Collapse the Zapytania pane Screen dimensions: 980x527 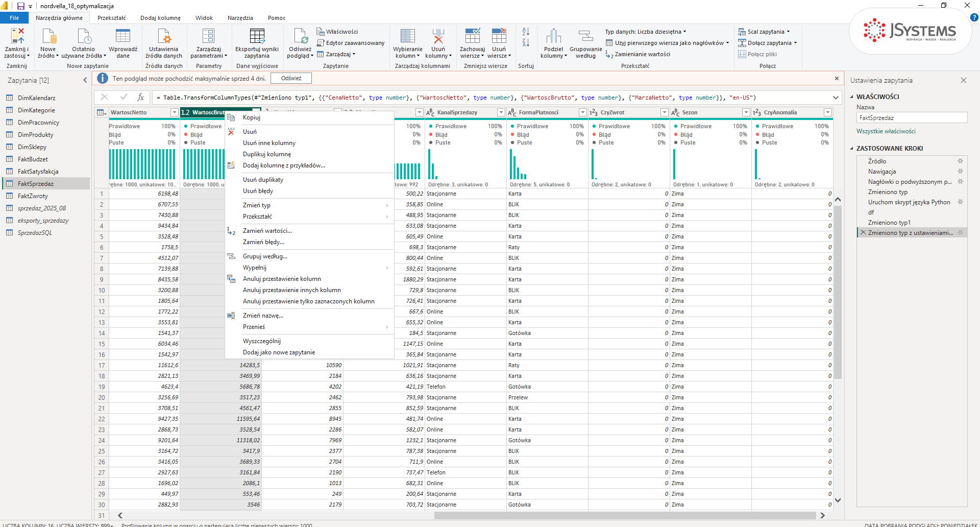[85, 80]
